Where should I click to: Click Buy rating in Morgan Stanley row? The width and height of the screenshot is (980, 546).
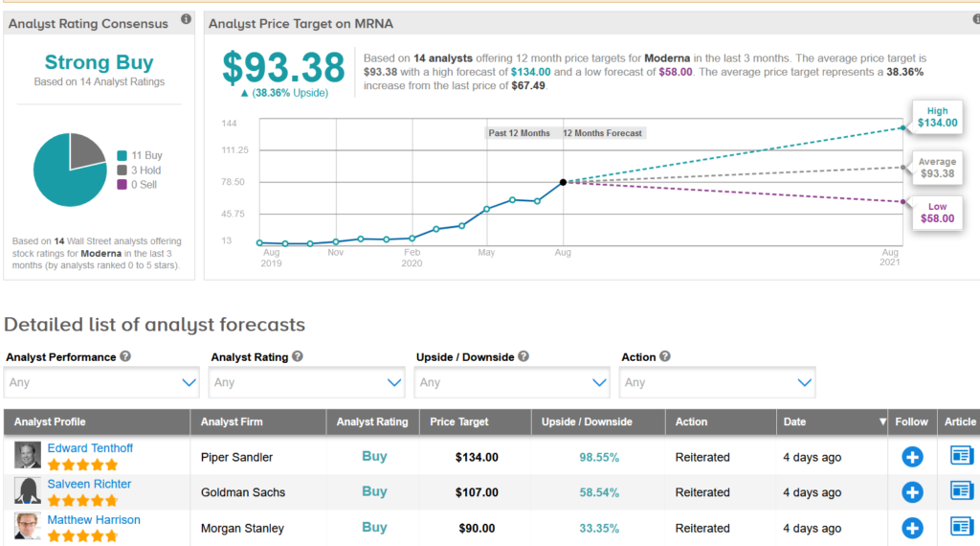click(374, 527)
